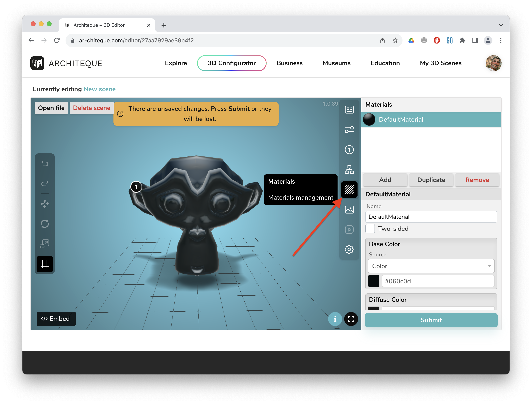Viewport: 532px width, 404px height.
Task: Open the annotations numbered-circle panel
Action: click(x=349, y=150)
